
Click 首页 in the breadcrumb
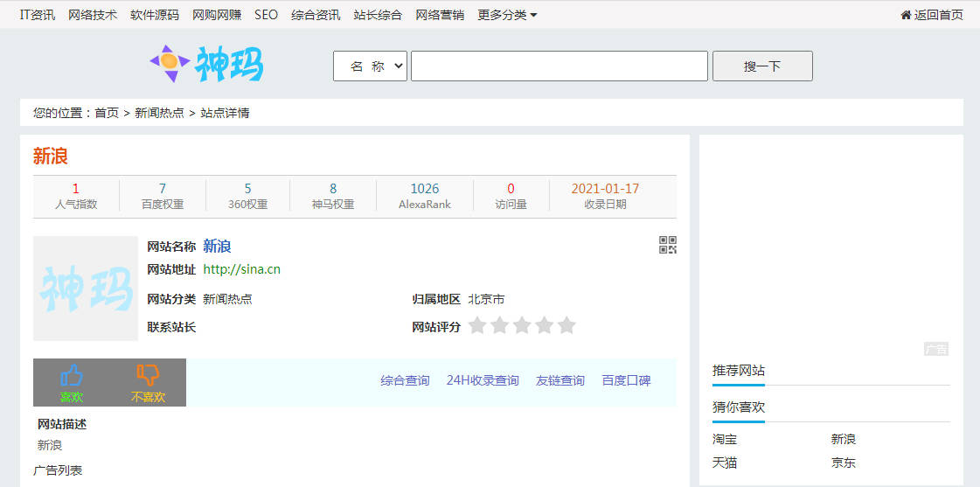pyautogui.click(x=107, y=113)
